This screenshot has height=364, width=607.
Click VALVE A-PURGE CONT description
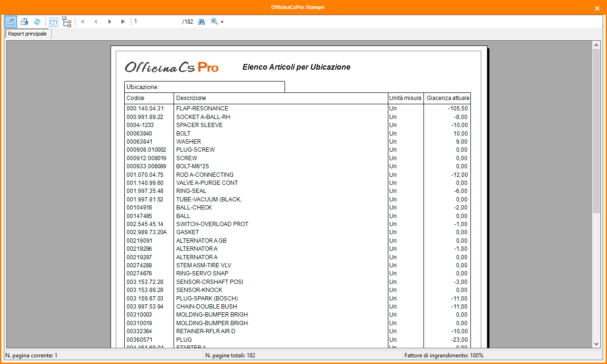207,183
